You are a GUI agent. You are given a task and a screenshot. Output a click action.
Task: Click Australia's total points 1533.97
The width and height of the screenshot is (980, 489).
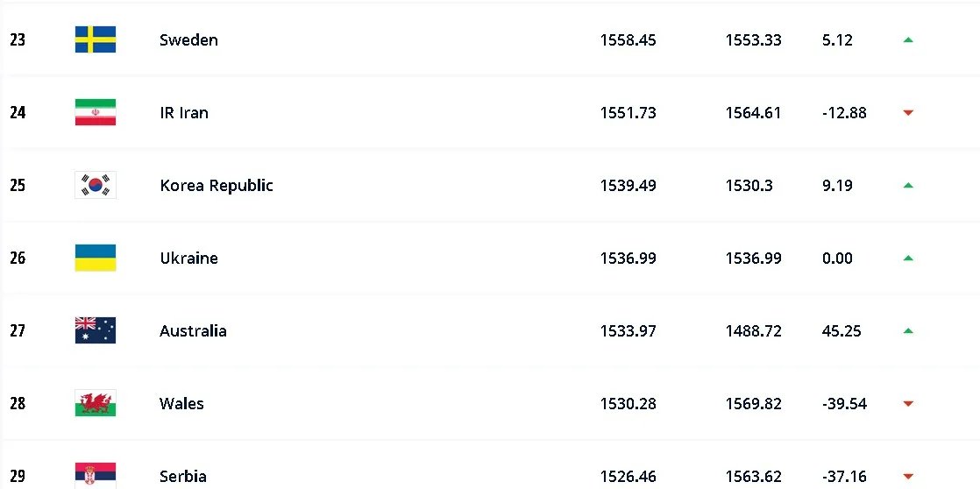[628, 330]
